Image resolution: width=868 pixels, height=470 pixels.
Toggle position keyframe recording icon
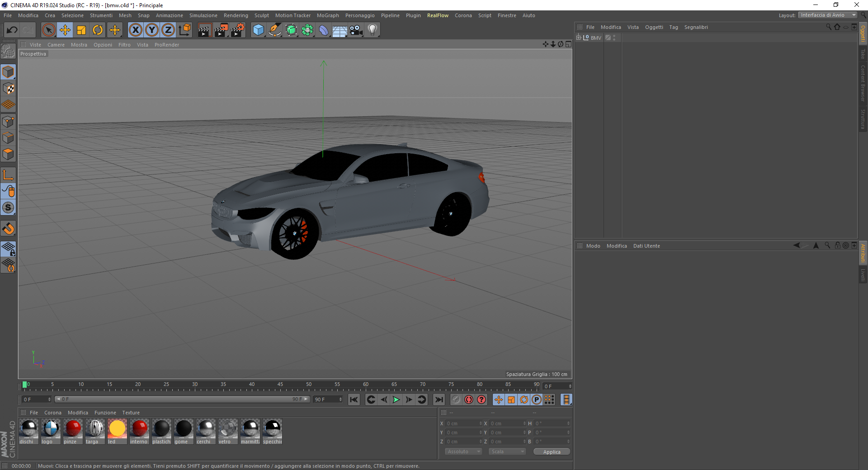point(498,399)
